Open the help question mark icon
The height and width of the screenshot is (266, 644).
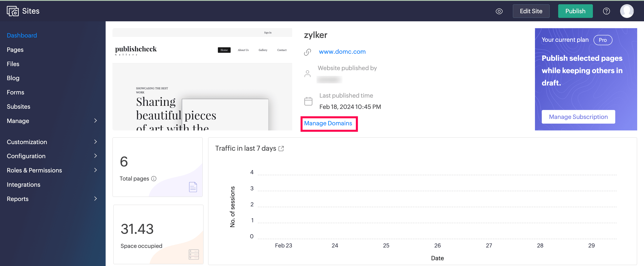tap(606, 11)
